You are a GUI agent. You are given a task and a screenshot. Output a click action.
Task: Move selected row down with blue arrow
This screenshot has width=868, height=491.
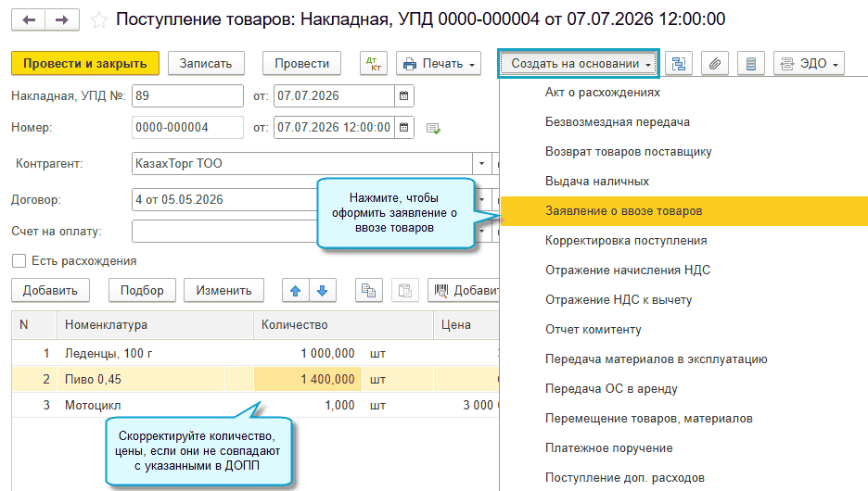(x=322, y=290)
